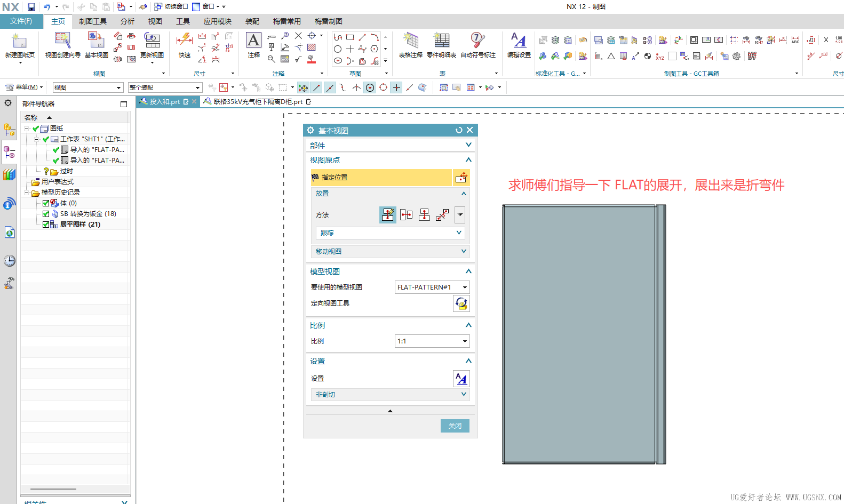Click the New Sheet (新建图纸页) icon
The image size is (844, 504).
(x=19, y=41)
